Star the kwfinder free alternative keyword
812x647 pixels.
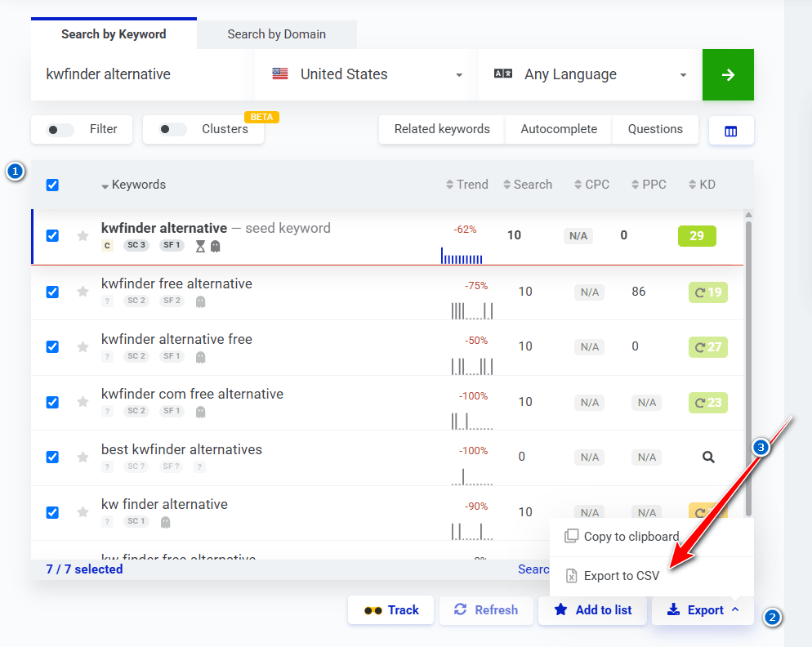[83, 292]
